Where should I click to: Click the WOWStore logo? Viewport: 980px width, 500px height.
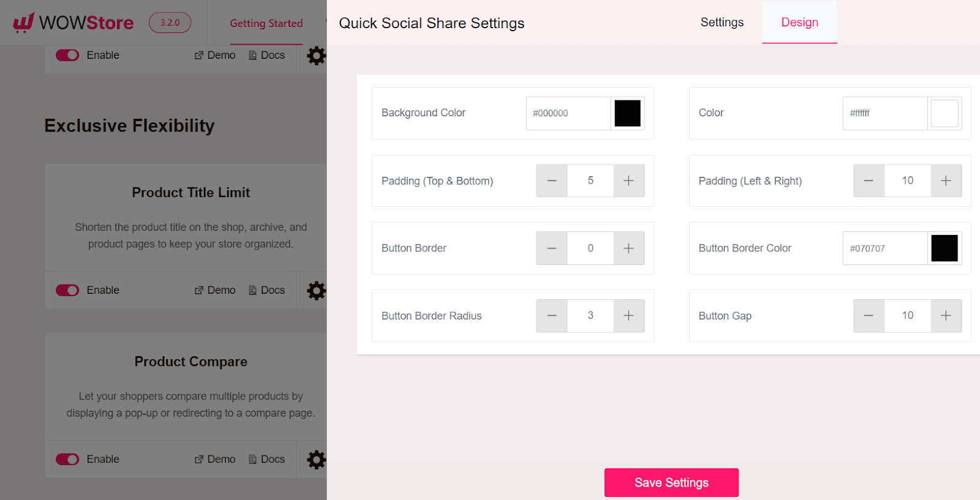(x=72, y=23)
